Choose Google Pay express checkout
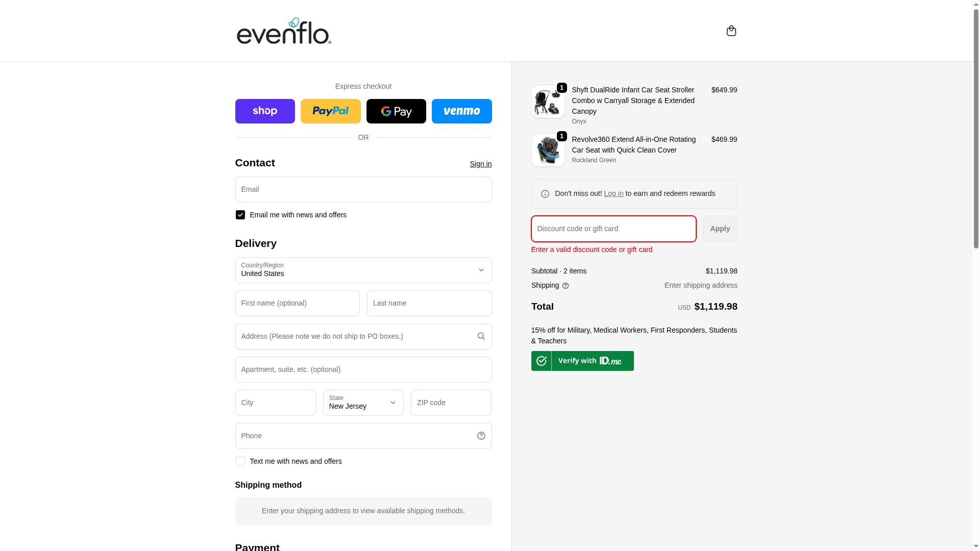Image resolution: width=980 pixels, height=551 pixels. [396, 111]
